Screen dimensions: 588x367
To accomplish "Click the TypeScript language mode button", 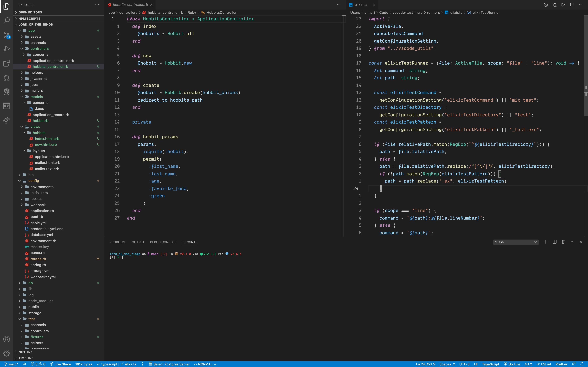I will click(x=490, y=364).
